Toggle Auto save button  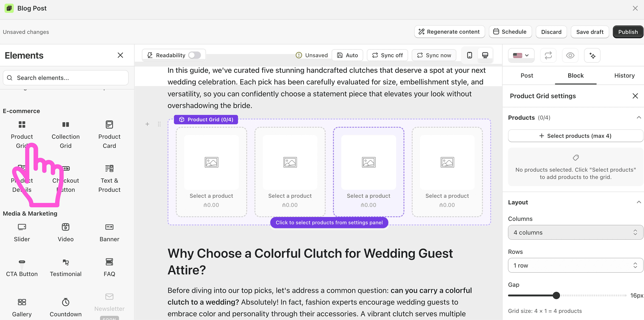347,55
